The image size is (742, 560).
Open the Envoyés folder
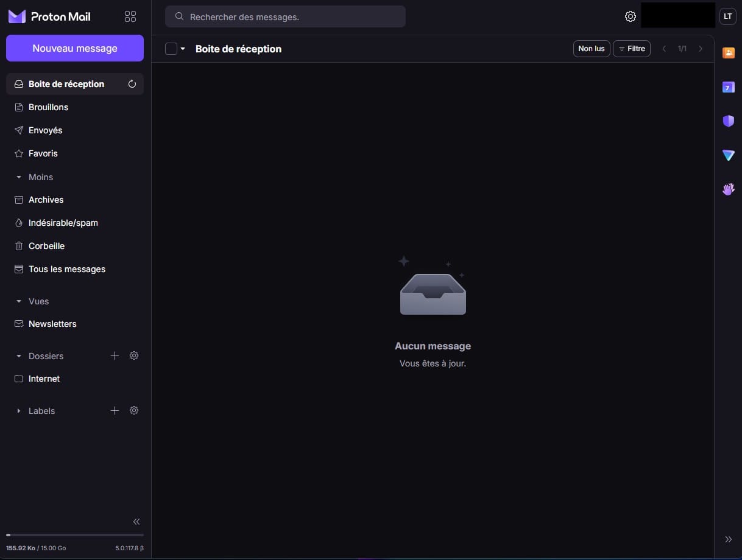pyautogui.click(x=75, y=130)
